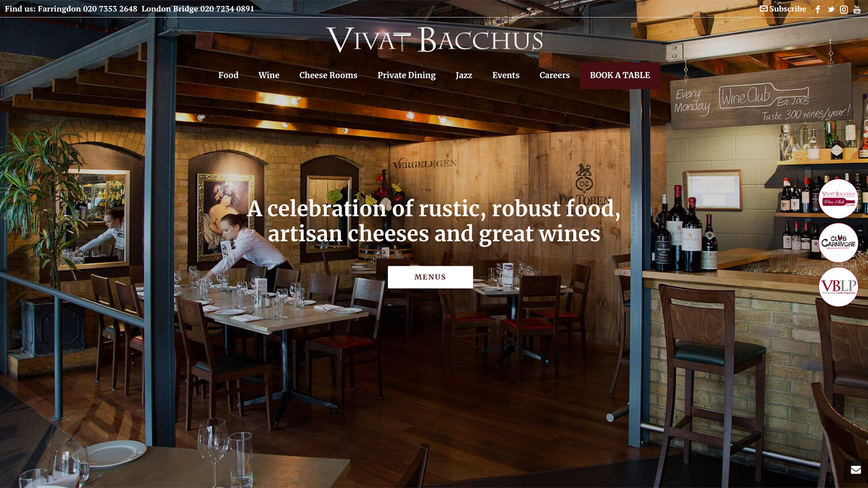The width and height of the screenshot is (868, 488).
Task: Visit the Instagram icon link
Action: (844, 9)
